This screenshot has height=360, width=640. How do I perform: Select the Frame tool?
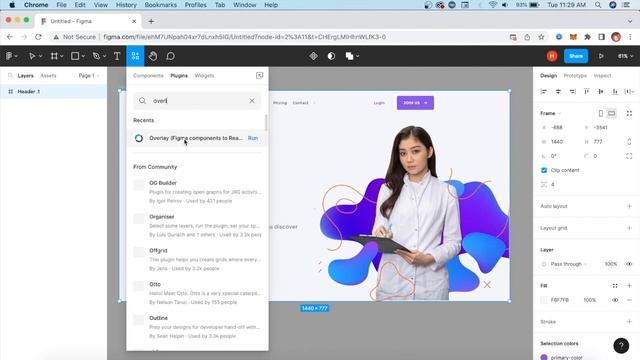click(54, 56)
